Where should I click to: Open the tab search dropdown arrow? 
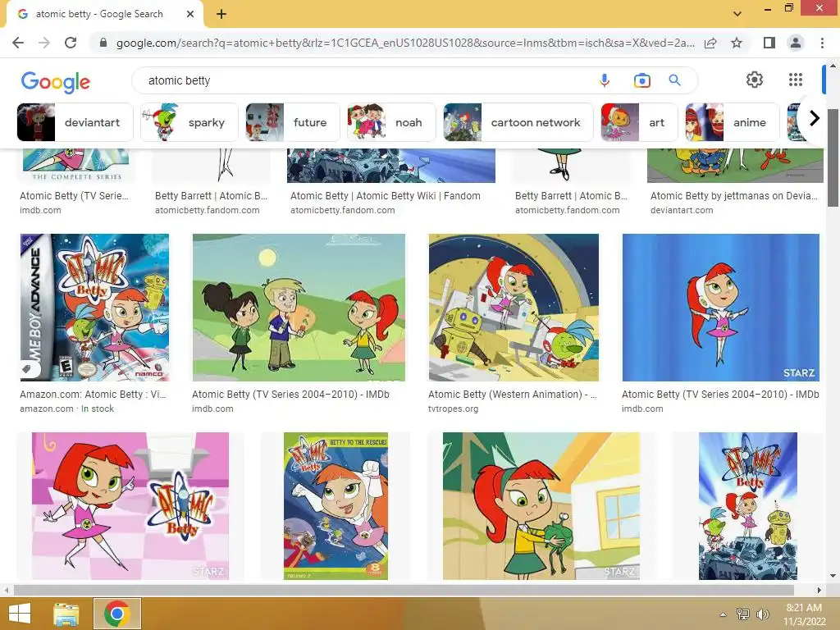point(737,14)
